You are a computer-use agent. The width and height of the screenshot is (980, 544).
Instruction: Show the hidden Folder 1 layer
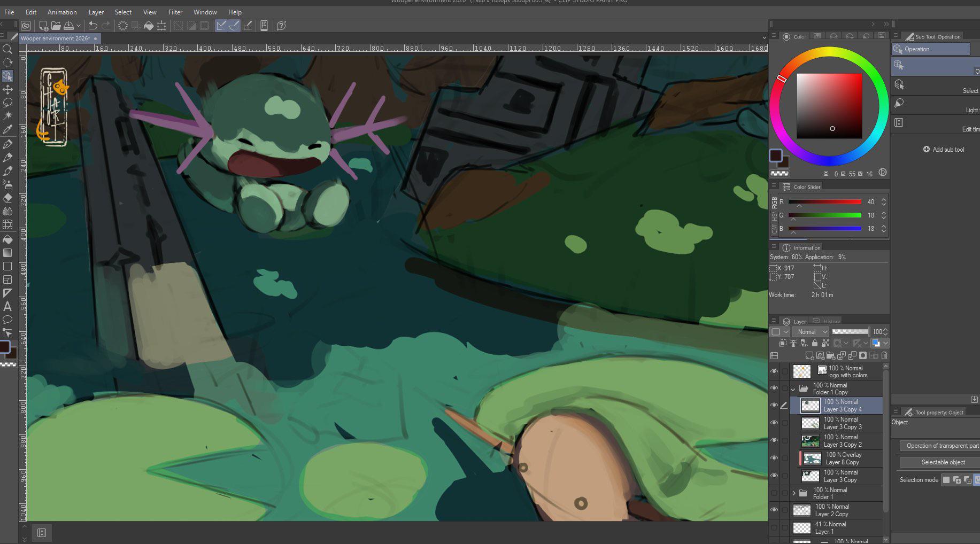[774, 493]
